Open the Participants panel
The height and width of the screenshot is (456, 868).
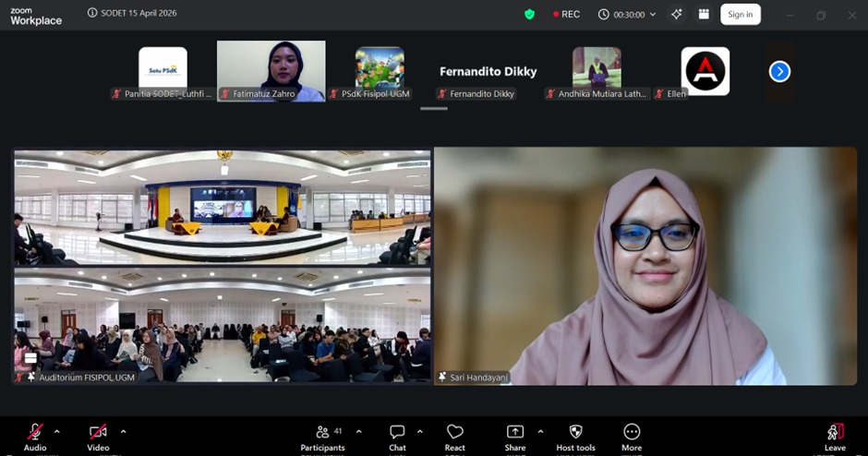pyautogui.click(x=322, y=434)
